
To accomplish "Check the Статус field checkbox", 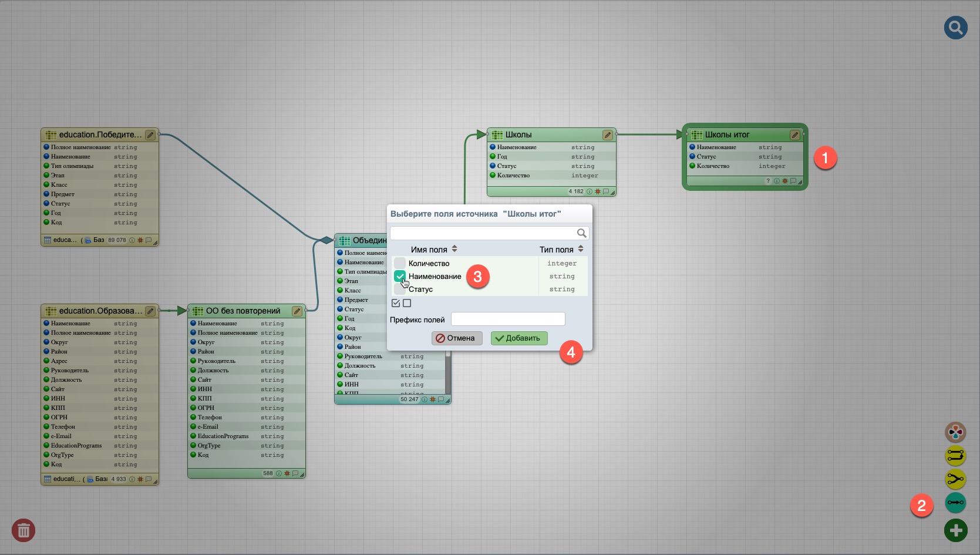I will point(400,289).
